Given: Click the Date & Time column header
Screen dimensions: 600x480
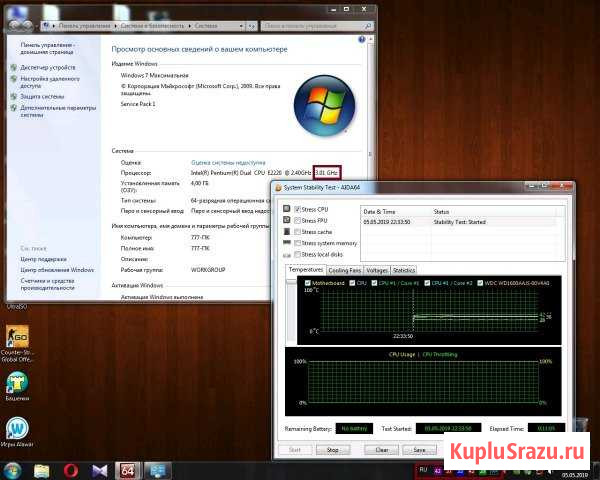Looking at the screenshot, I should pyautogui.click(x=396, y=212).
